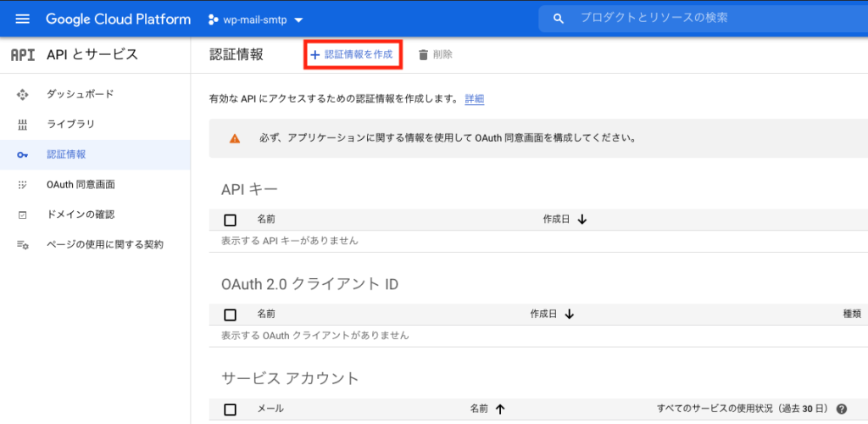Click the Library icon in sidebar

coord(23,125)
